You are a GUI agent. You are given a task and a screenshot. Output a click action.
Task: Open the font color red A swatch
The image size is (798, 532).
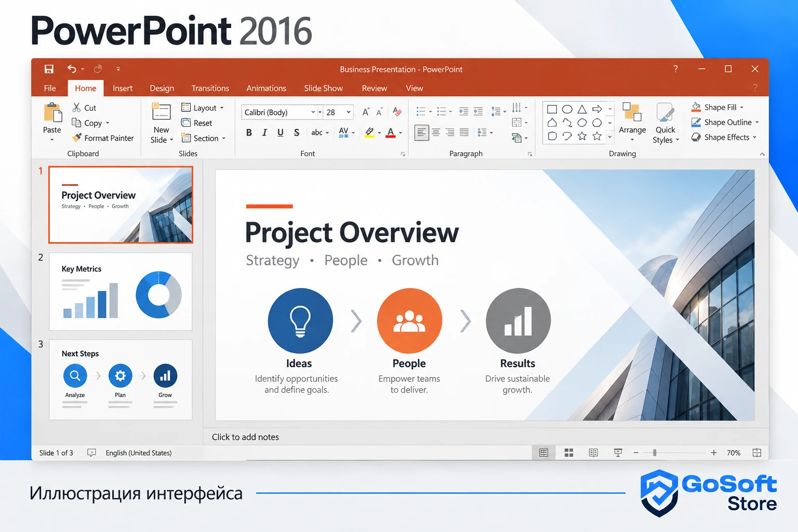391,132
